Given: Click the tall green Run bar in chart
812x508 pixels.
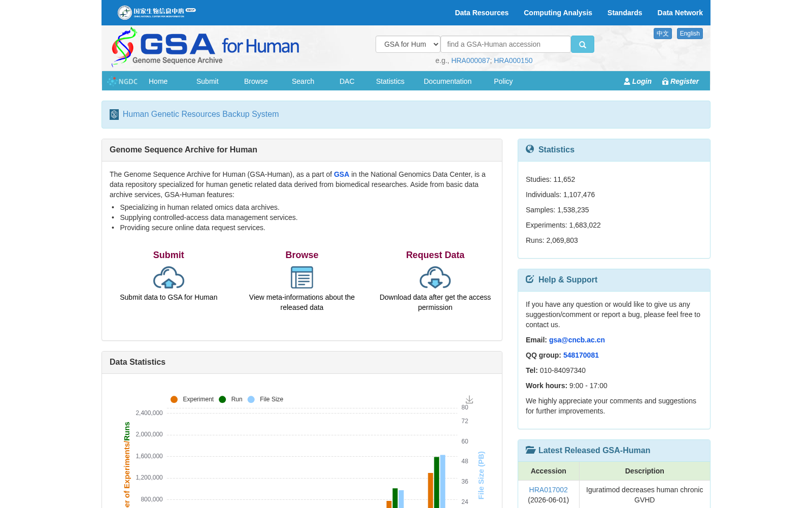Looking at the screenshot, I should [436, 482].
